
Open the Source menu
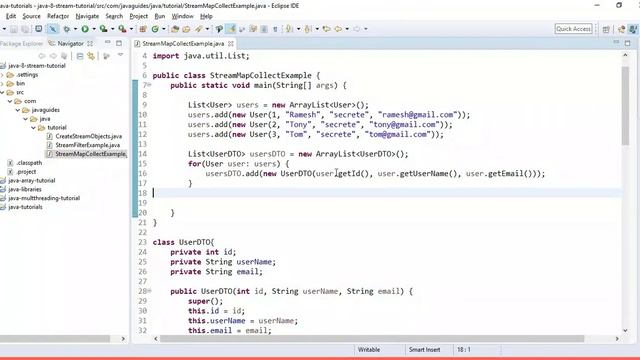point(31,16)
